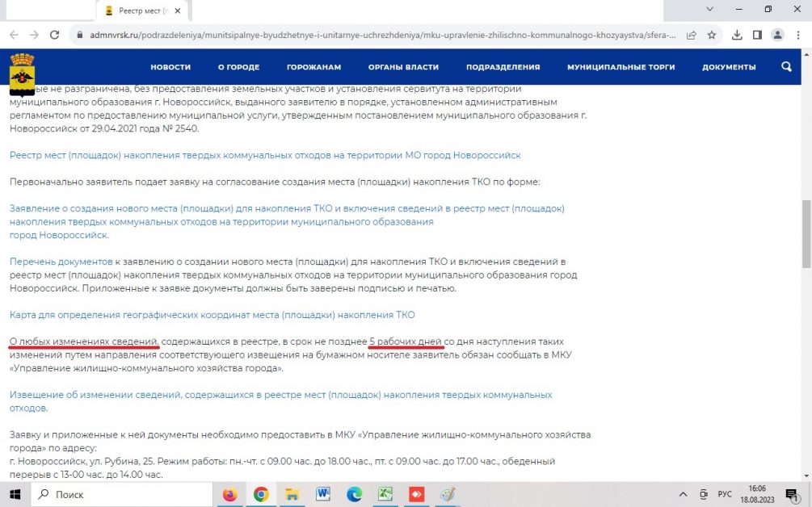Image resolution: width=812 pixels, height=507 pixels.
Task: Open link Карта для определения географических координат
Action: [x=212, y=315]
